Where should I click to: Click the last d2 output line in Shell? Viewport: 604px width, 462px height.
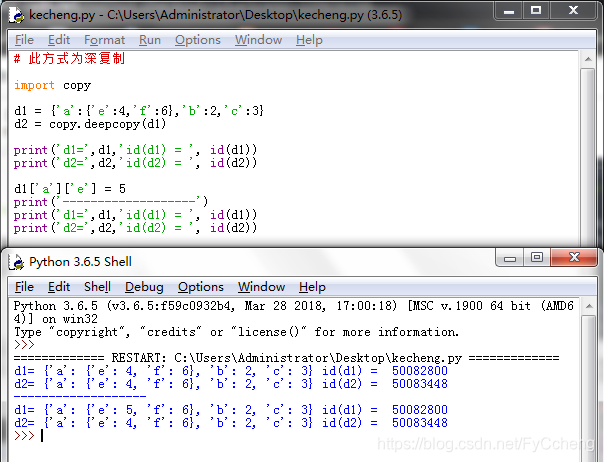231,423
